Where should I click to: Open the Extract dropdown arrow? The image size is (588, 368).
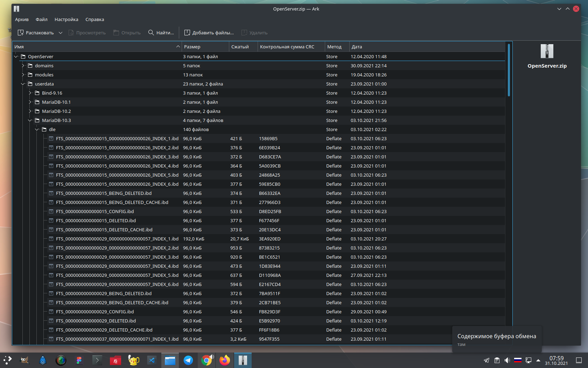pos(61,33)
